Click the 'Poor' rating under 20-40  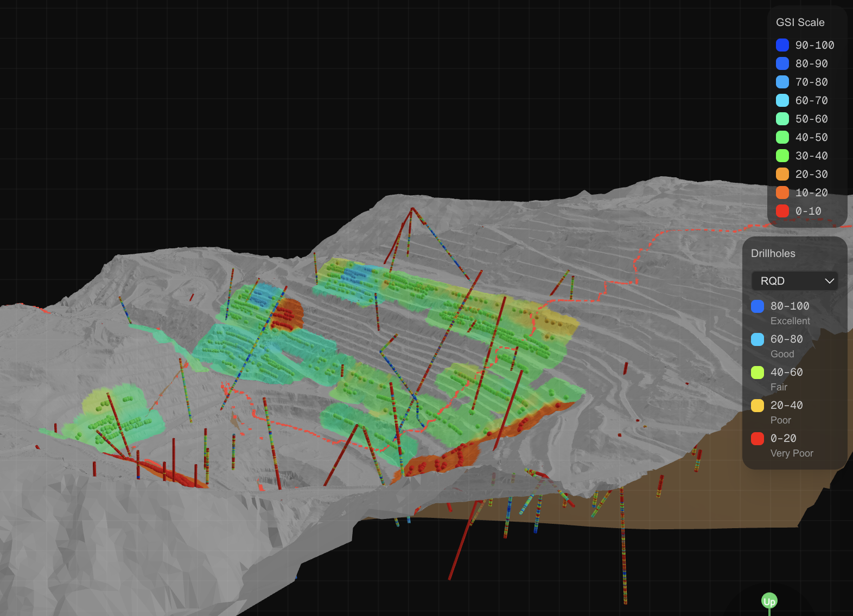(780, 420)
